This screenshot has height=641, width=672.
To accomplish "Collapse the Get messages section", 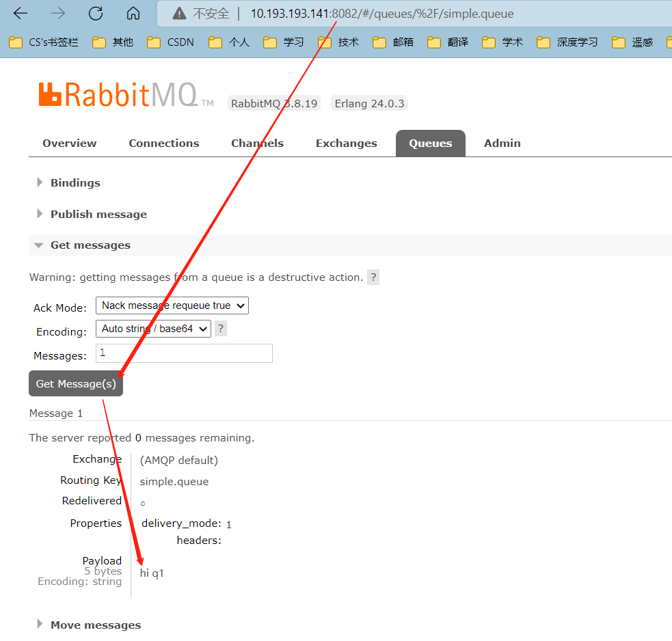I will coord(90,245).
